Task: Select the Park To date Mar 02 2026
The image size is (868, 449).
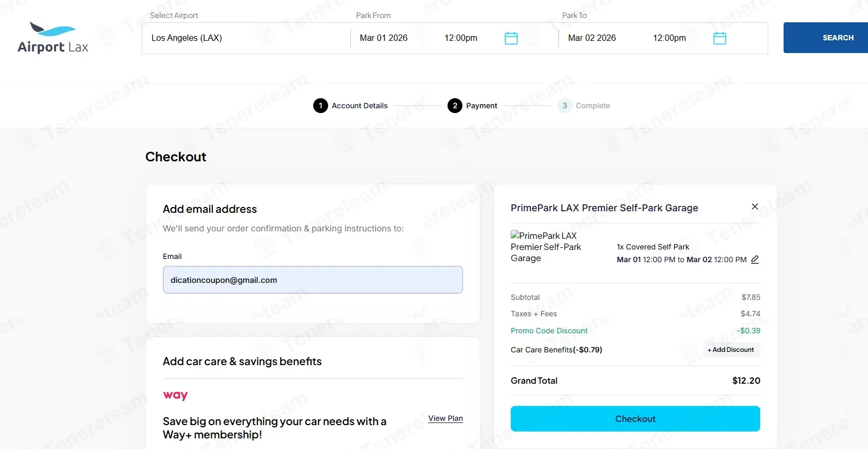Action: pos(592,38)
